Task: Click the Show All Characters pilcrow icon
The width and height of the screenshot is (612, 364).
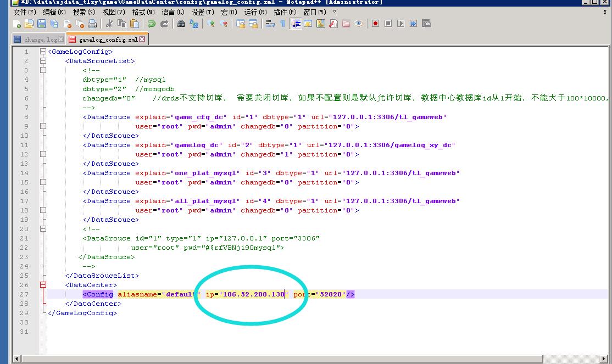Action: pos(282,24)
